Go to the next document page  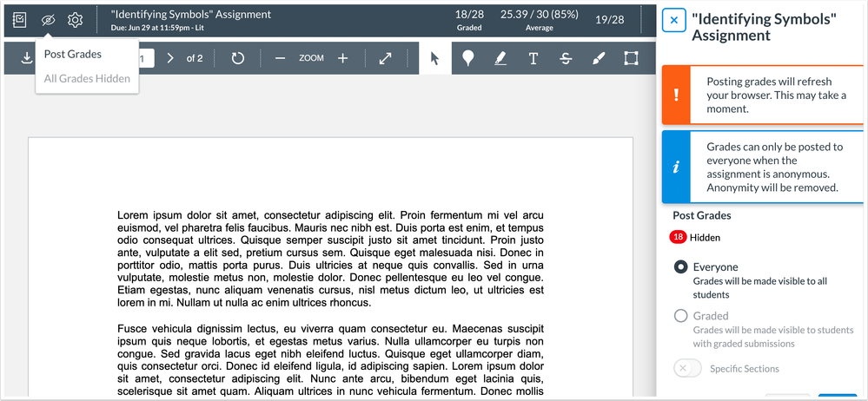(170, 58)
